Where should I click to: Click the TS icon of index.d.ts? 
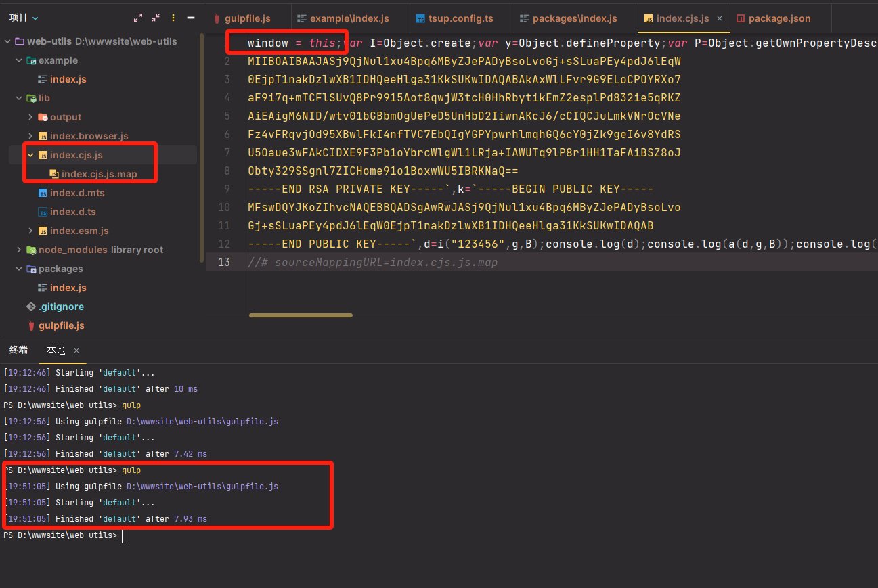43,212
